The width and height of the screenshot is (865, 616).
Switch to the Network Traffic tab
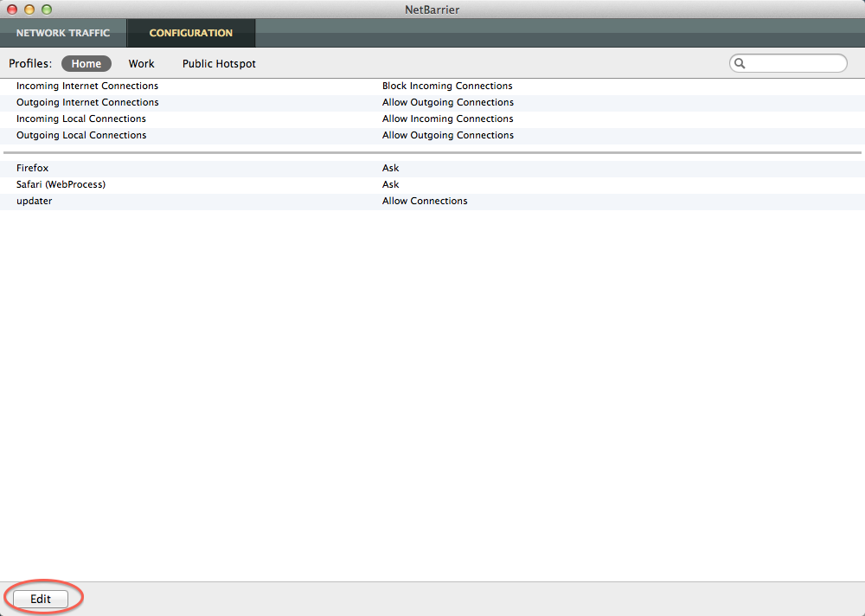(63, 33)
